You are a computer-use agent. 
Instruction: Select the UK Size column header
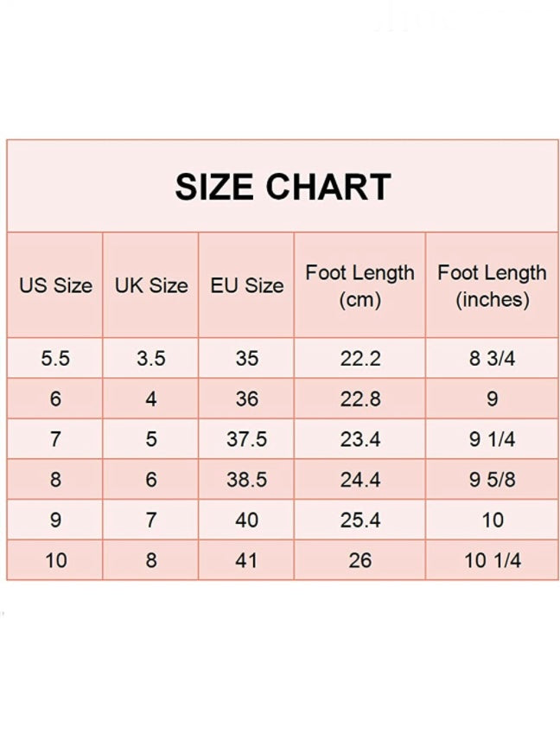tap(151, 285)
